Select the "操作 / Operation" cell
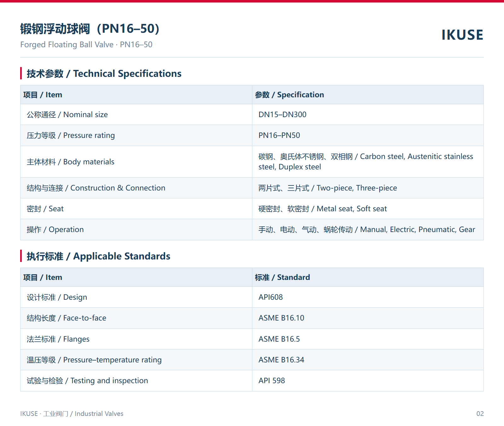Screen dimensions: 504x426 (x=136, y=230)
